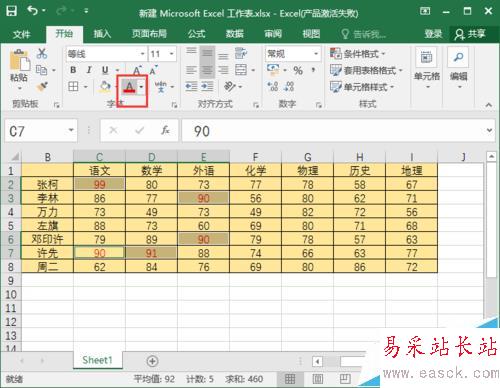Viewport: 500px width, 388px height.
Task: Open text orientation options
Action: pos(230,87)
